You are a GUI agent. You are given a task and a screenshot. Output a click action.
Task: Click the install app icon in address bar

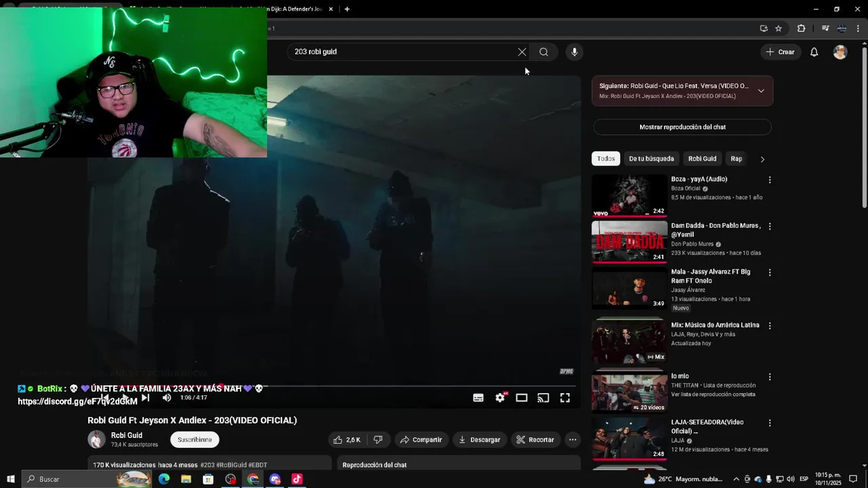764,28
